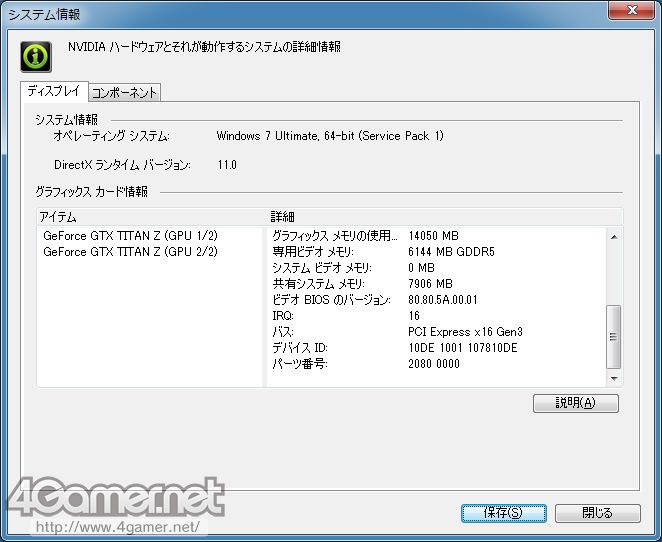Click the details list scroll up arrow
The width and height of the screenshot is (662, 542).
click(x=614, y=237)
